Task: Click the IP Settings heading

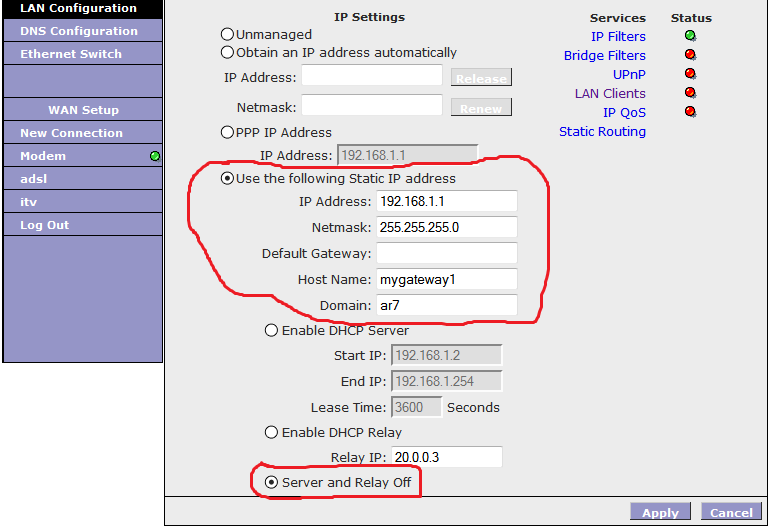Action: point(369,17)
